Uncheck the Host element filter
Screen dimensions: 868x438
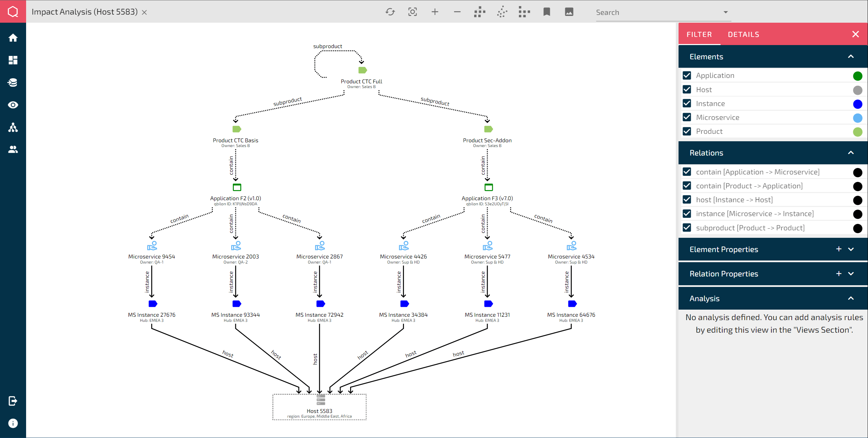[687, 89]
